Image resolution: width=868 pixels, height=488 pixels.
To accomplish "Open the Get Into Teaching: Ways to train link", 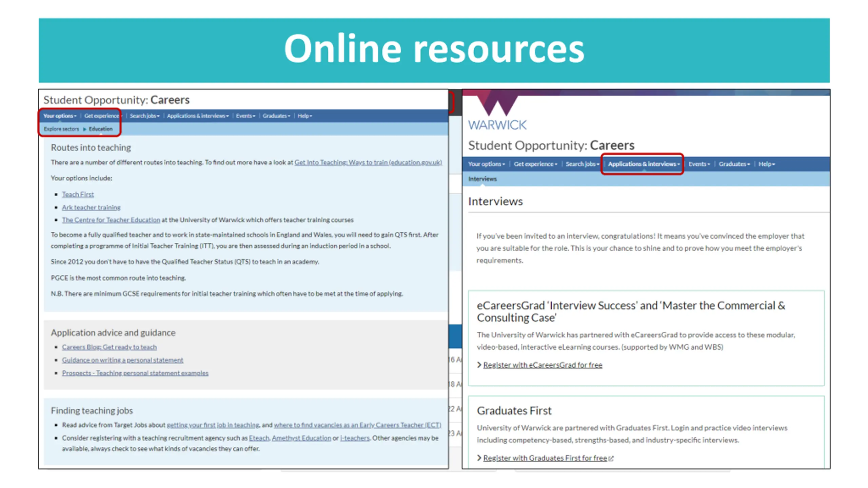I will [368, 162].
